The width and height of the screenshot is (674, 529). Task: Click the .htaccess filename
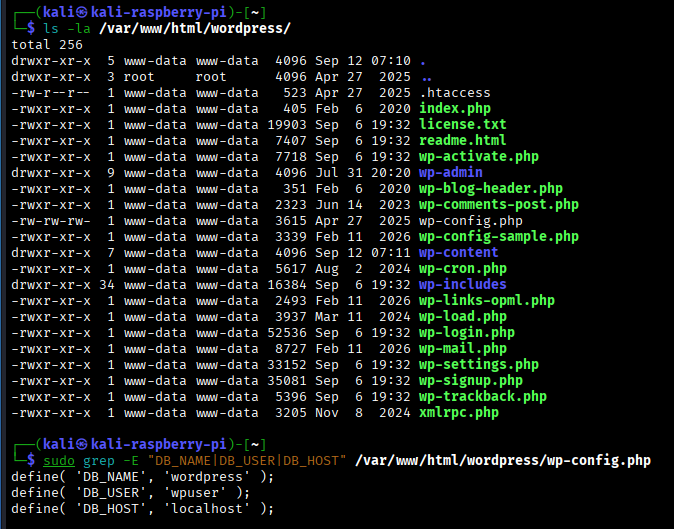tap(455, 93)
